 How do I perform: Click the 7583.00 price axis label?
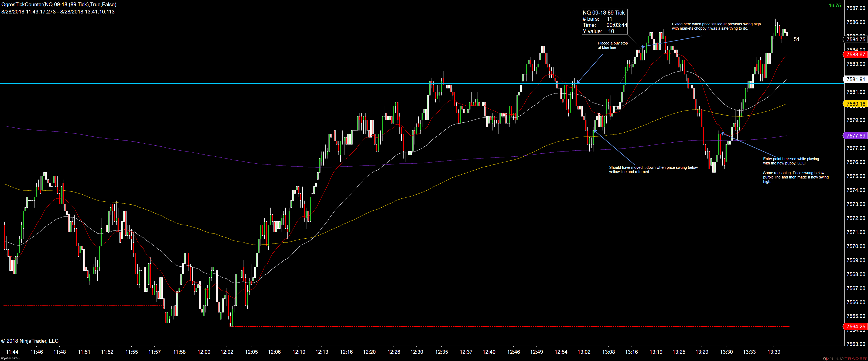pos(856,64)
